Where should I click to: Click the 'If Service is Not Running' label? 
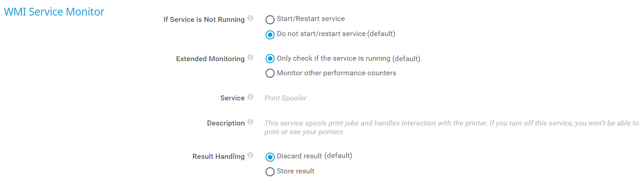[204, 20]
